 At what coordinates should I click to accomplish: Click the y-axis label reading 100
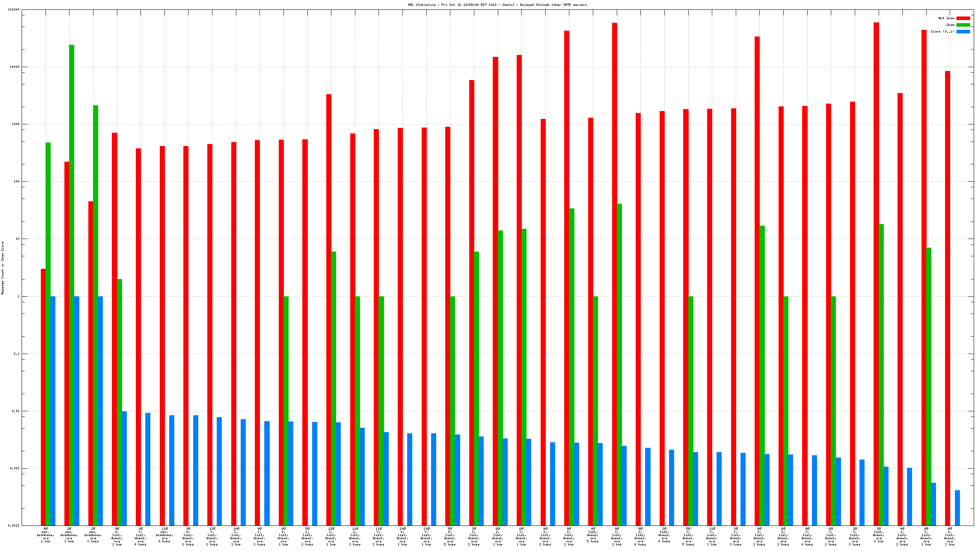pos(16,182)
